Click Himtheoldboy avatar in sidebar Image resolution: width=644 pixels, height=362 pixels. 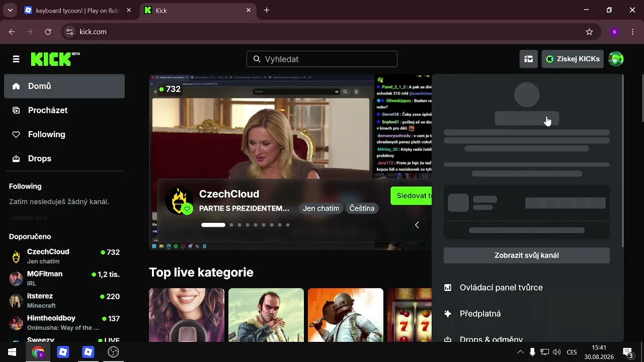point(16,323)
